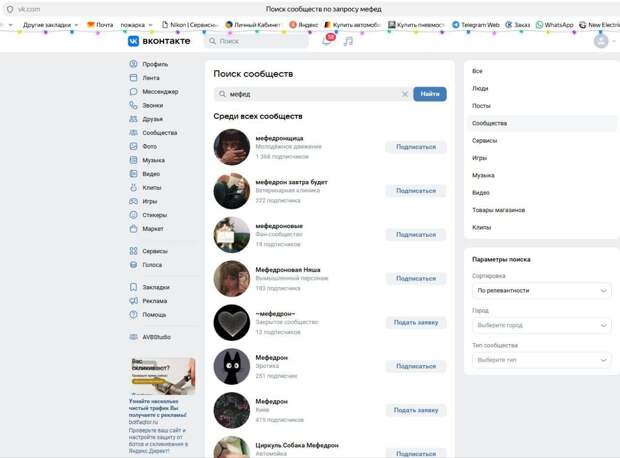The width and height of the screenshot is (620, 458).
Task: Open the Тип сообщества dropdown
Action: pos(541,360)
